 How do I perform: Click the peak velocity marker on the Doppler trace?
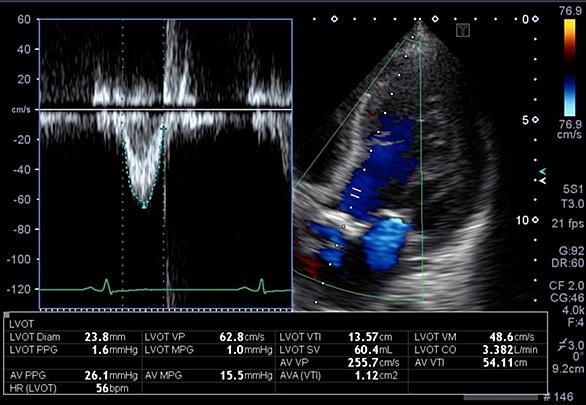tap(144, 205)
